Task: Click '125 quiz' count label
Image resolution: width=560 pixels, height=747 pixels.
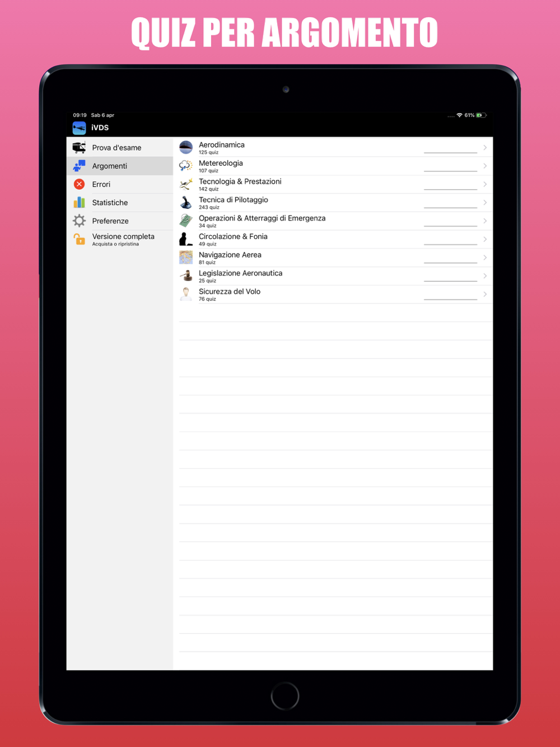Action: [208, 152]
